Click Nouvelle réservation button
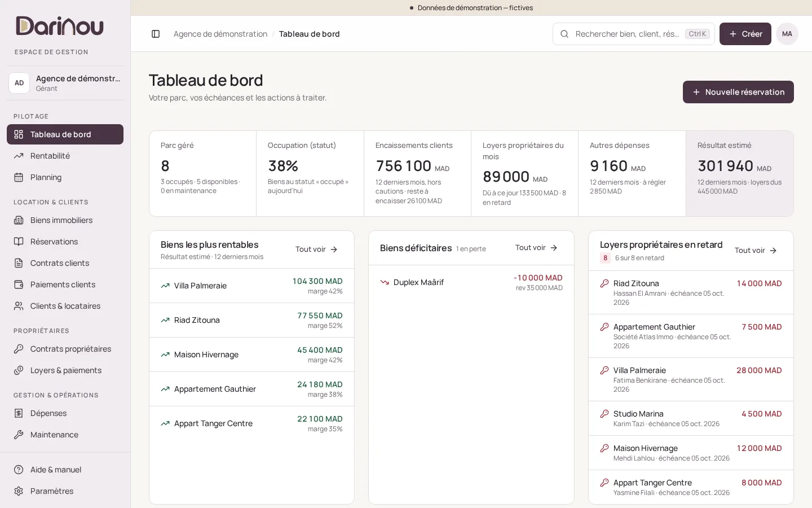This screenshot has height=508, width=812. [738, 92]
